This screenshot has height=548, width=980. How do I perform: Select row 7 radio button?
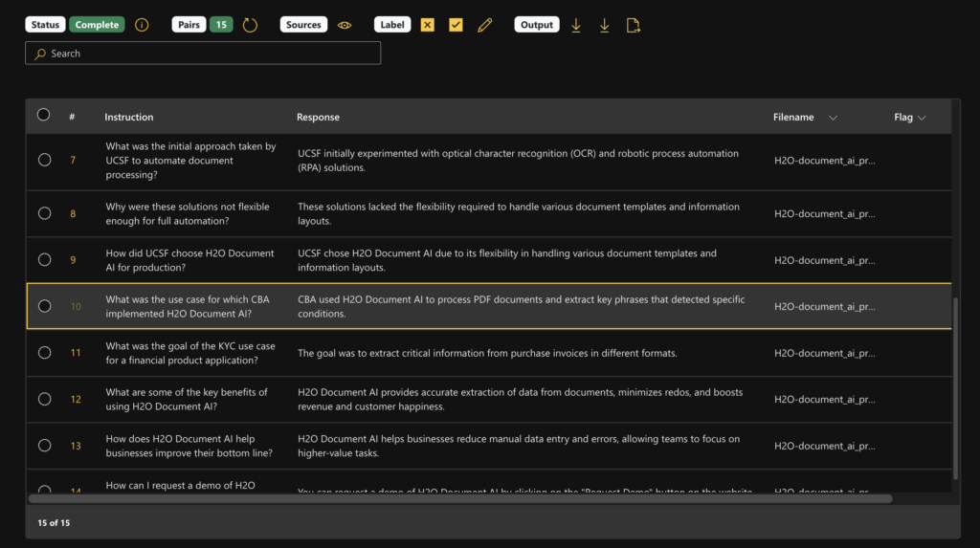tap(44, 160)
